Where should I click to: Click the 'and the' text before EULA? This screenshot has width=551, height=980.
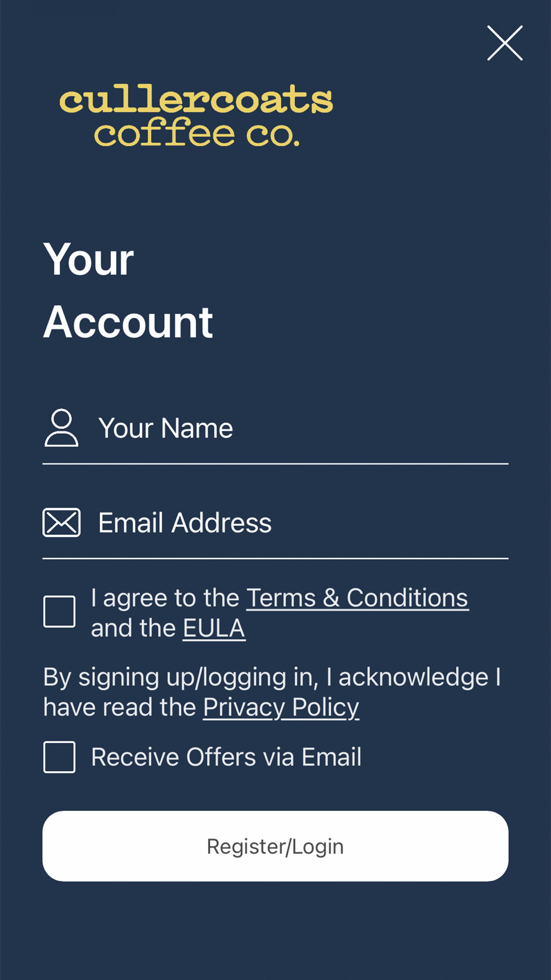click(133, 628)
